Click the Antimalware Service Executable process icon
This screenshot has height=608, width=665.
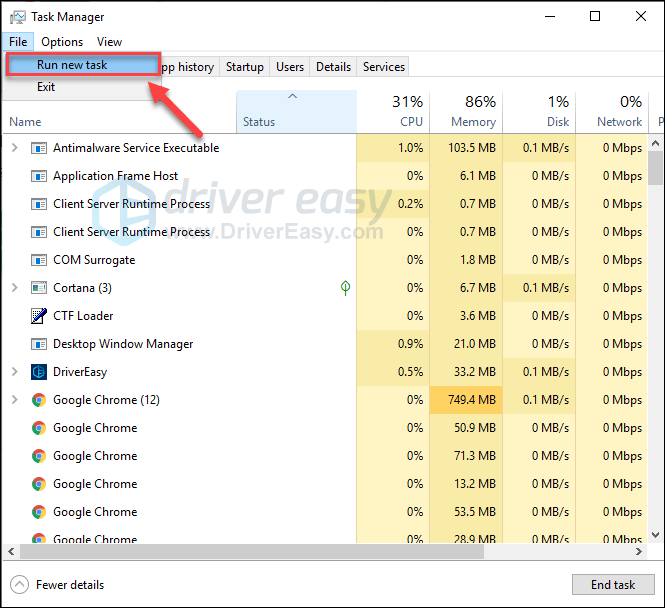pos(39,148)
